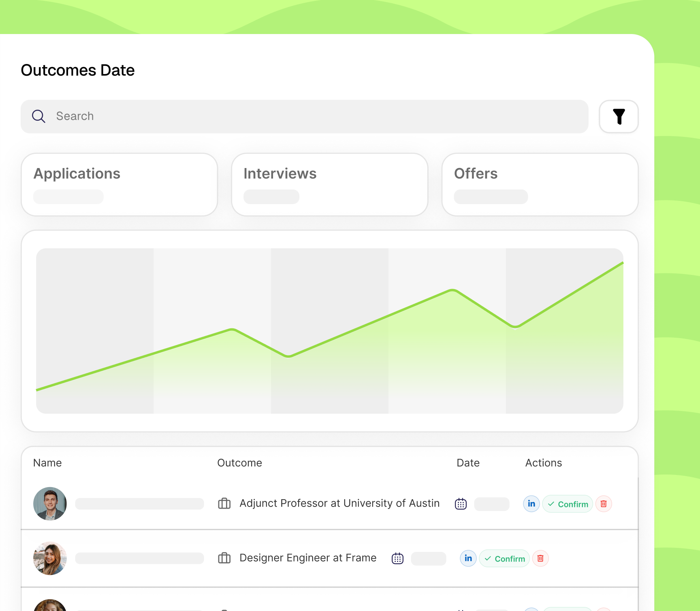Screen dimensions: 700x611
Task: View the Adjunct Professor's profile photo
Action: coord(49,504)
